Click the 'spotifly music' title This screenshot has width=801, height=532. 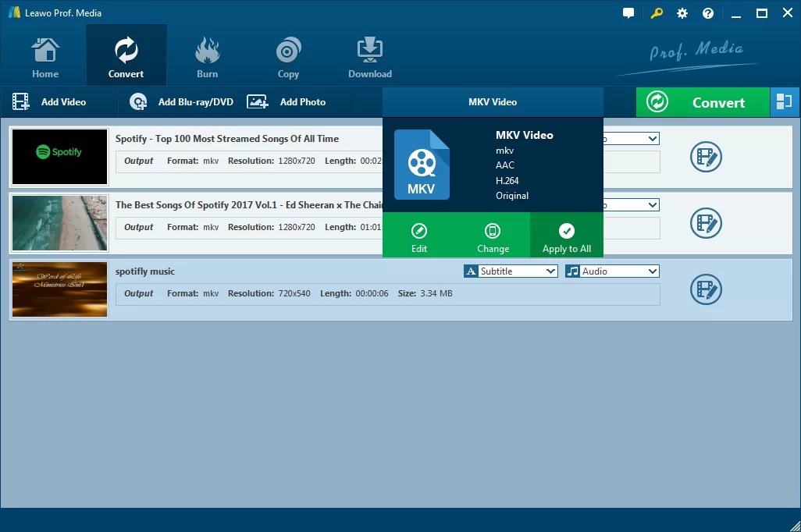click(x=145, y=271)
